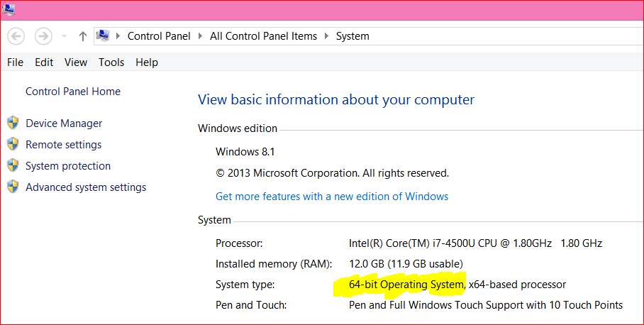644x325 pixels.
Task: Expand the chevron before Control Panel breadcrumb
Action: tap(118, 35)
